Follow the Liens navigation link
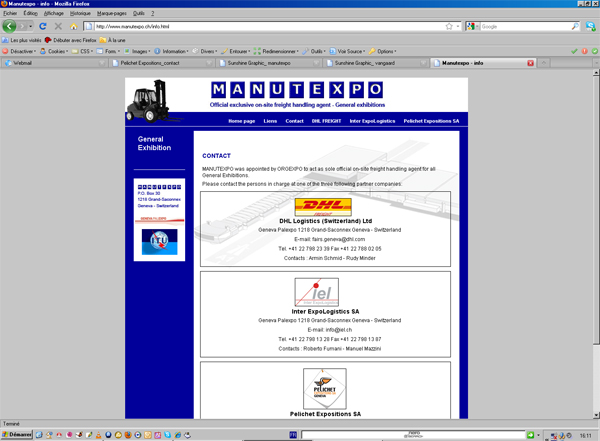600x441 pixels. (x=270, y=121)
